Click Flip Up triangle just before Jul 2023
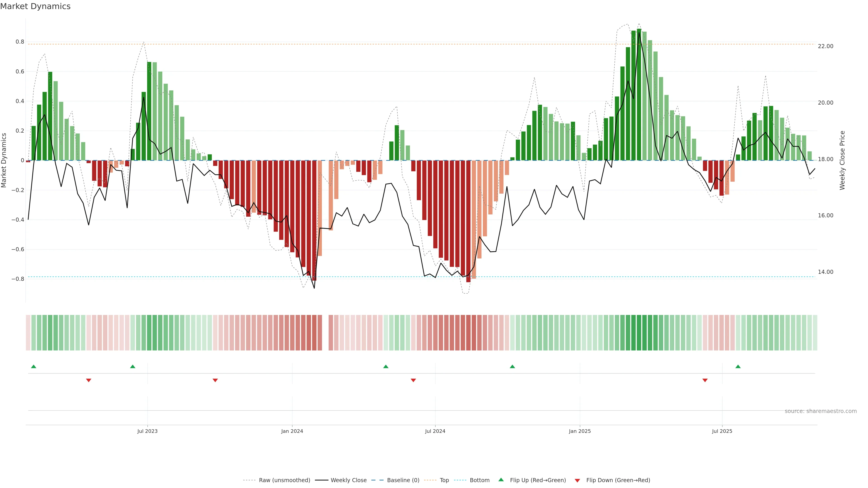The width and height of the screenshot is (868, 488). point(132,366)
